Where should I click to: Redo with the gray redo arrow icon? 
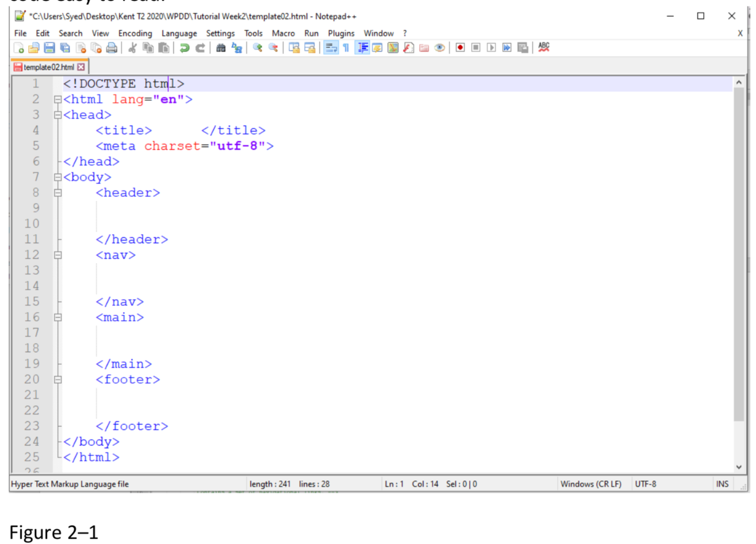pyautogui.click(x=200, y=48)
